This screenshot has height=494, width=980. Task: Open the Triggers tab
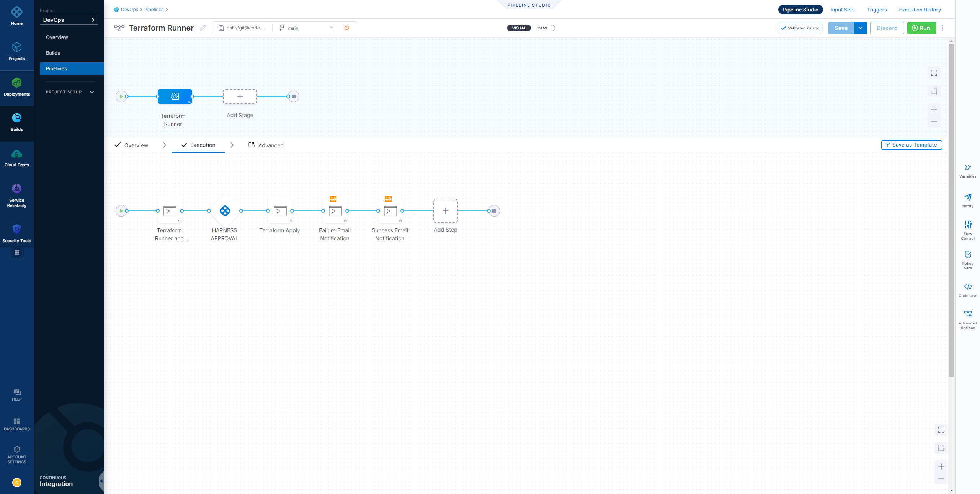click(877, 10)
